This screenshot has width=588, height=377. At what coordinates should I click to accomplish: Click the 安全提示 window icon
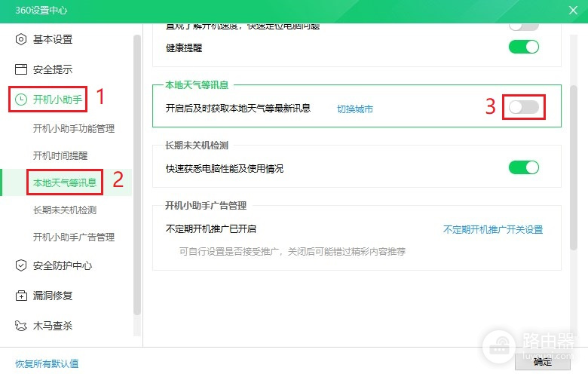pos(21,69)
